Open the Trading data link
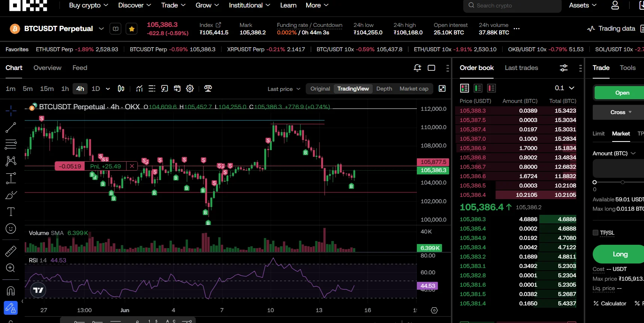This screenshot has height=323, width=644. point(611,28)
